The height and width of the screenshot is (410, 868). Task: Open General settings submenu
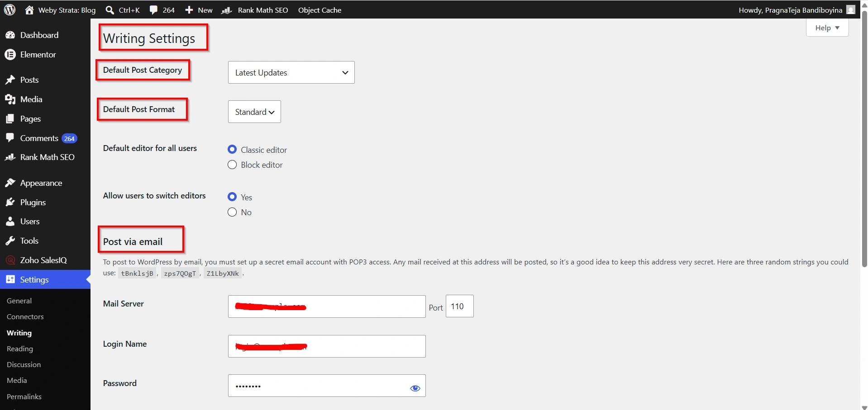pos(19,301)
